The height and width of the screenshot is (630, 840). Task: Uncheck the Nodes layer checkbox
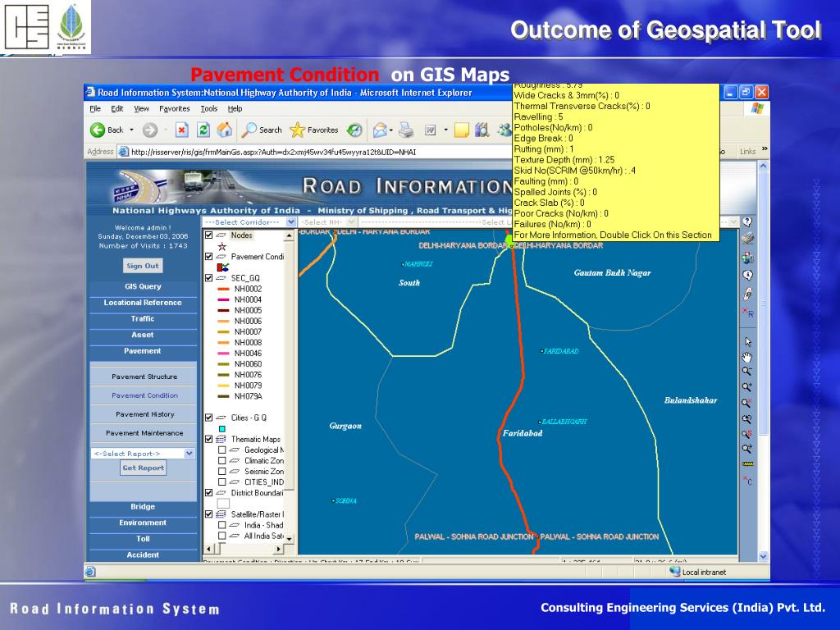(x=209, y=235)
